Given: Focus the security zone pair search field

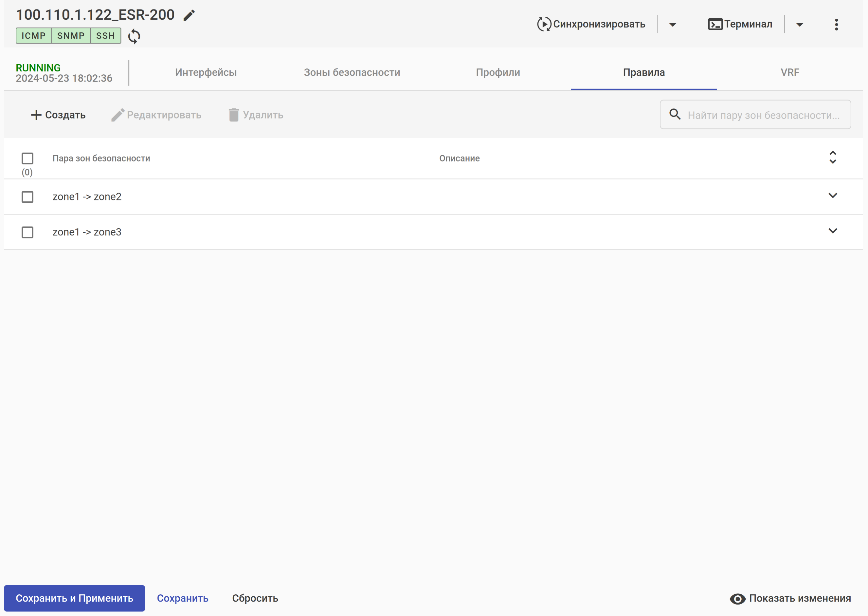Looking at the screenshot, I should 763,115.
